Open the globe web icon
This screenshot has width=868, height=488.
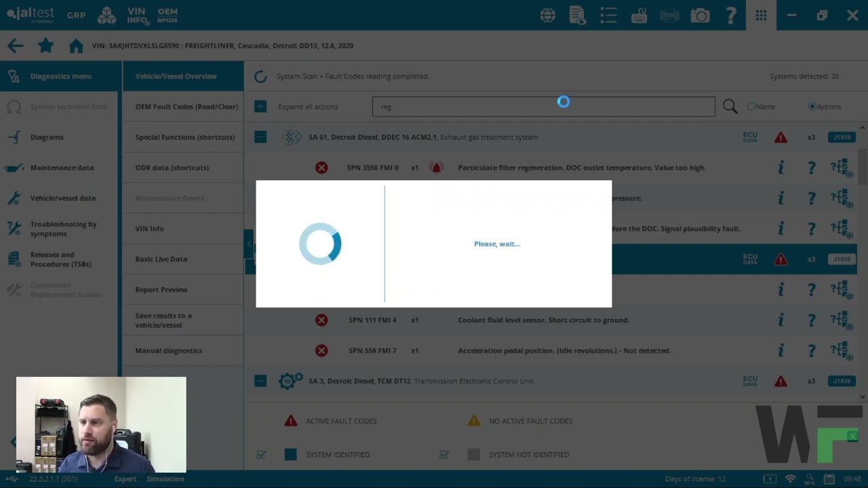[548, 15]
